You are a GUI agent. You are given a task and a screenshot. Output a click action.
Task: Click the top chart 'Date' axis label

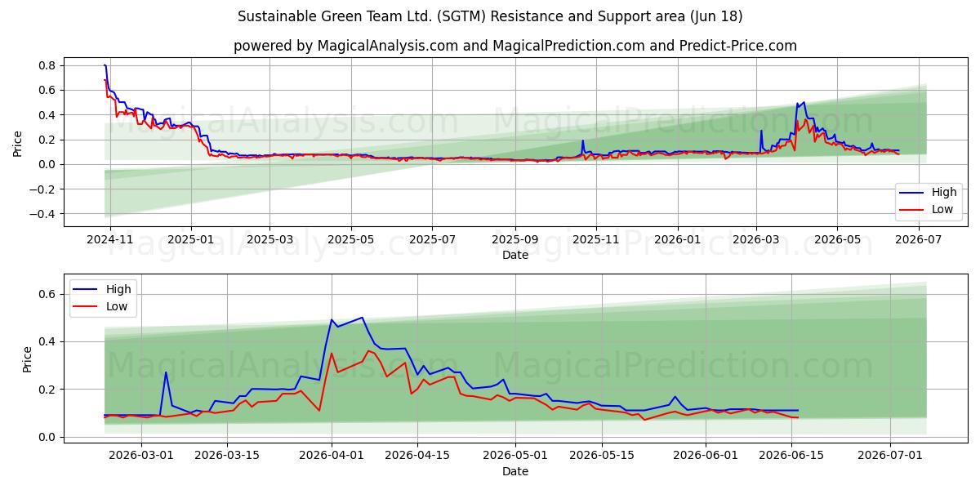click(x=515, y=255)
